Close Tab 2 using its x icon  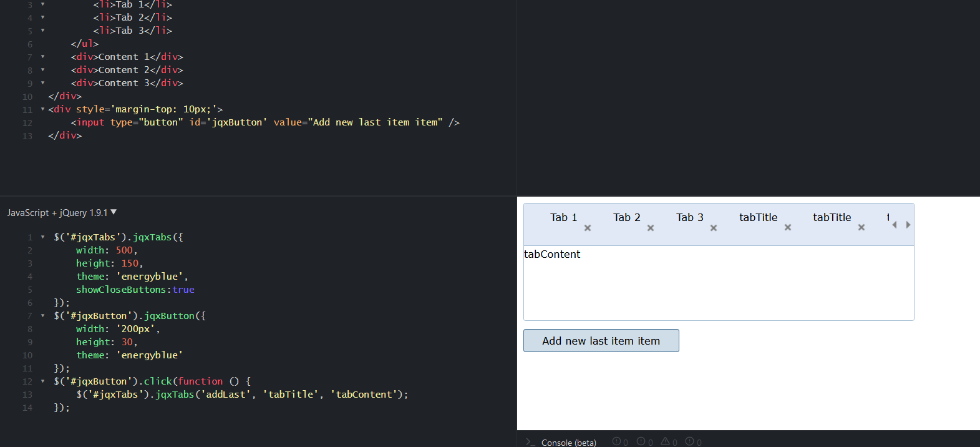point(651,228)
